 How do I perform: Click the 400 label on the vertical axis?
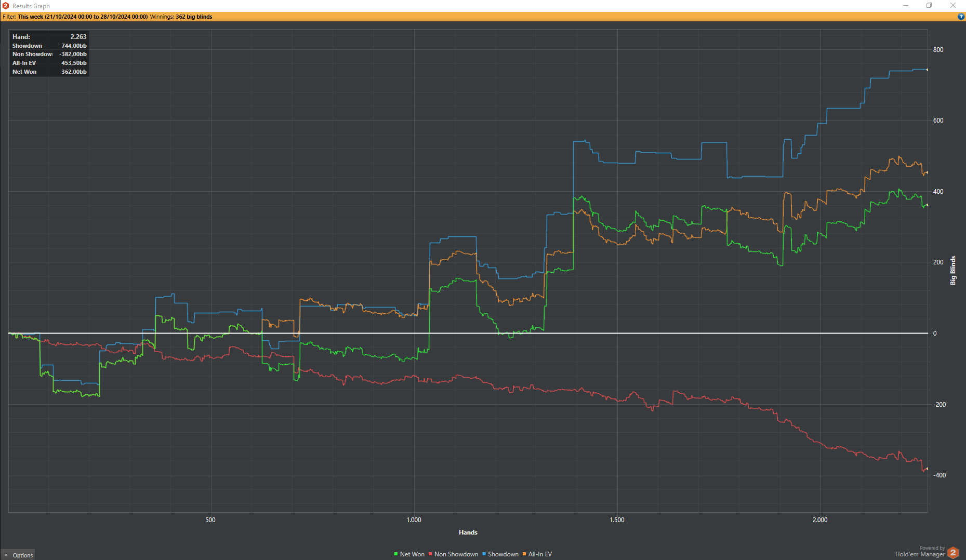[938, 192]
